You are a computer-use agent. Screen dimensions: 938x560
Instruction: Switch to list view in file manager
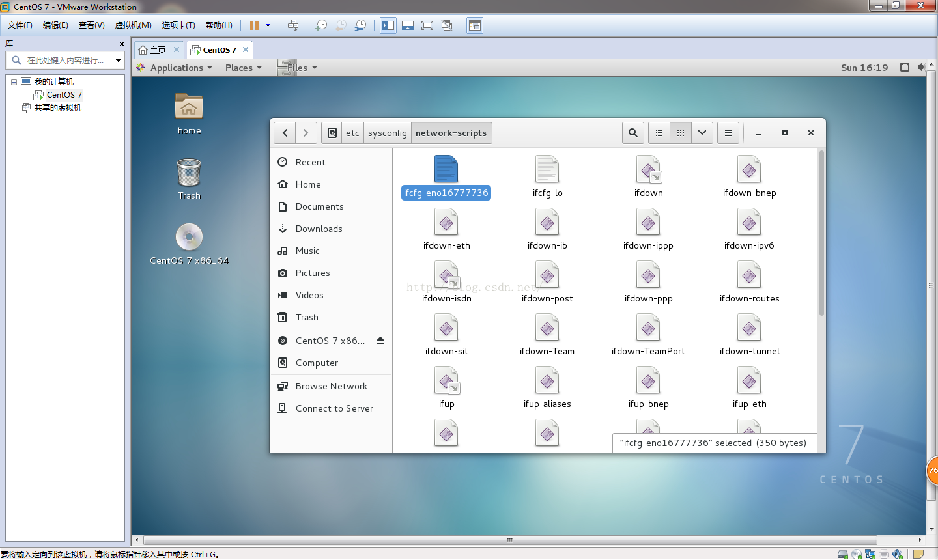(659, 133)
